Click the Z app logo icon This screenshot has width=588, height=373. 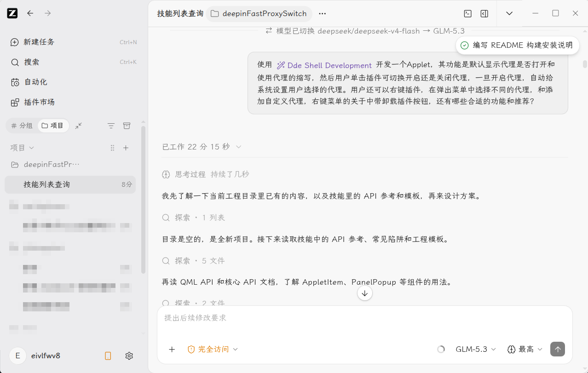[12, 13]
